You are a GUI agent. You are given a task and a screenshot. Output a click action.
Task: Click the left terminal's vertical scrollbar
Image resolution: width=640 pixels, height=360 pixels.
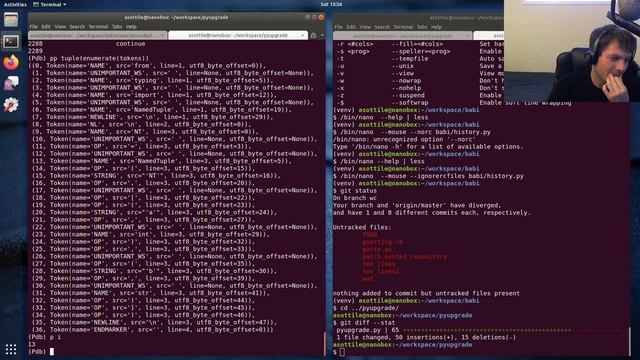(325, 343)
